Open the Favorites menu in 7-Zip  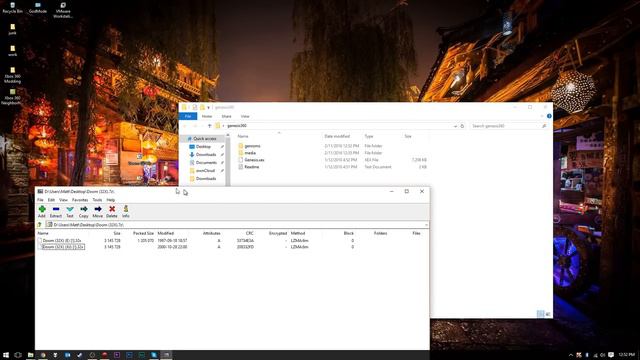(x=80, y=200)
